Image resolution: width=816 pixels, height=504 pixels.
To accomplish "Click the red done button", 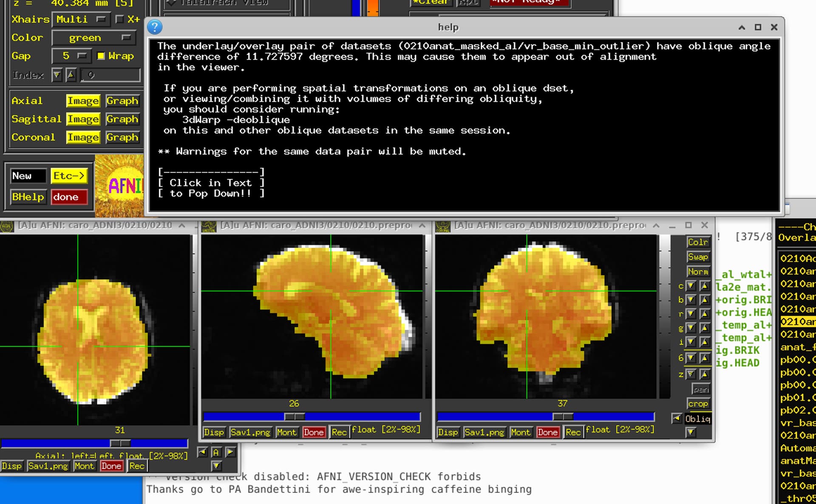I will coord(69,197).
